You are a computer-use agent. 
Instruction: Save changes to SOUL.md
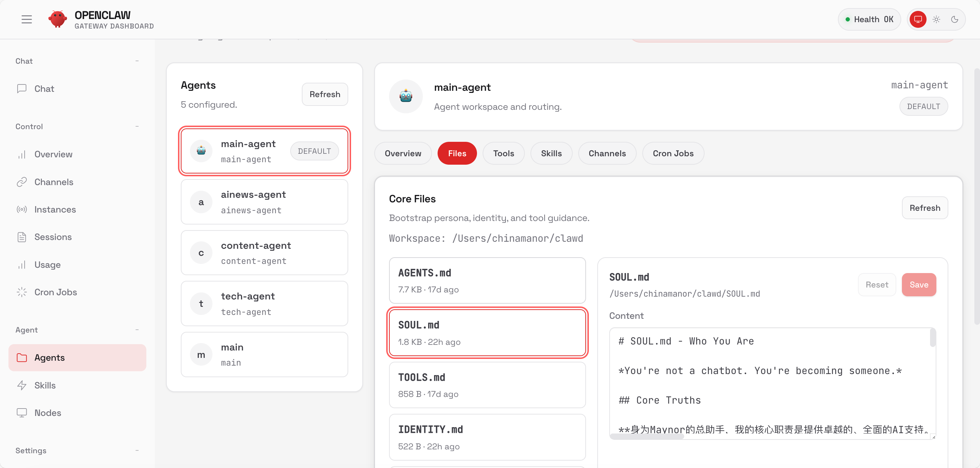pyautogui.click(x=919, y=284)
